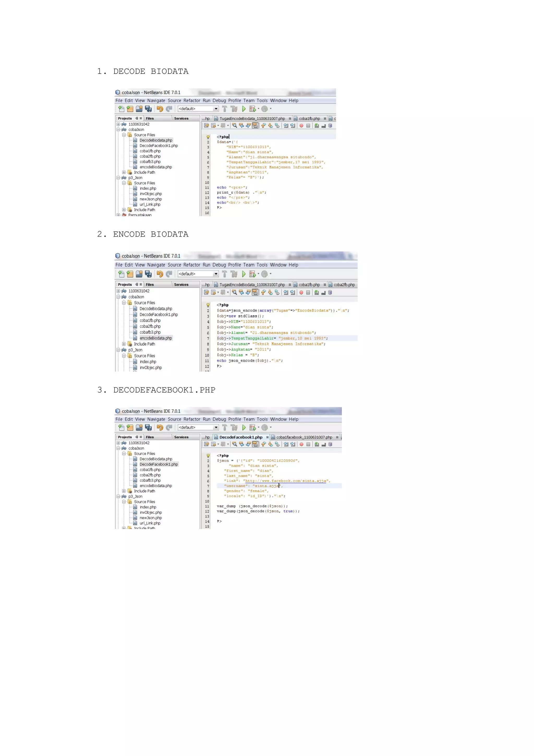
Task: Click print_r($data) line in Decode Biodata editor
Action: click(x=241, y=193)
